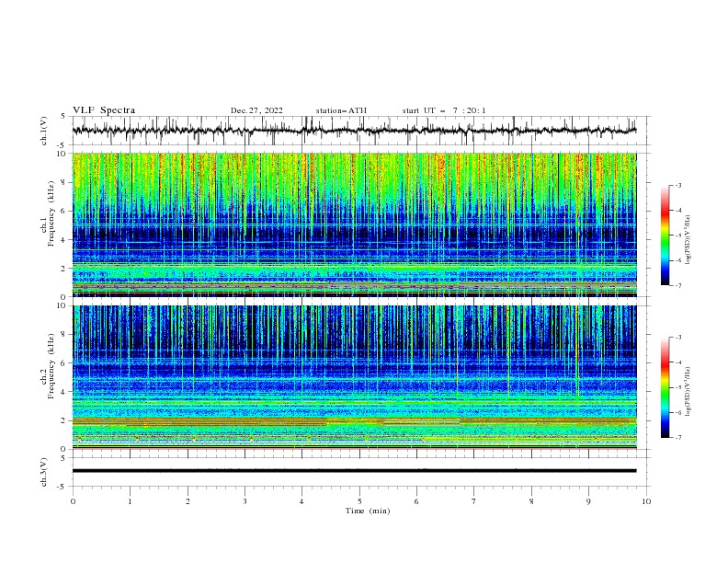Click time axis tick label "3"
728x563 pixels.
click(x=245, y=501)
